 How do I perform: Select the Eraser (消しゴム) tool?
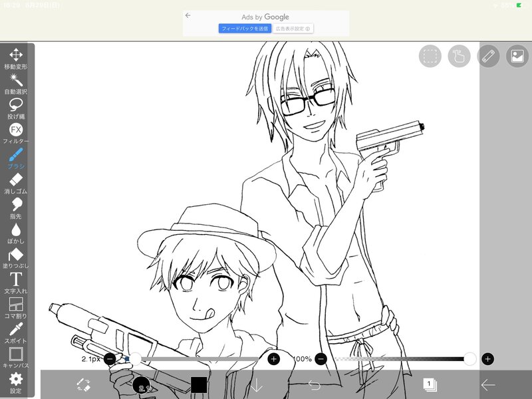click(x=15, y=184)
